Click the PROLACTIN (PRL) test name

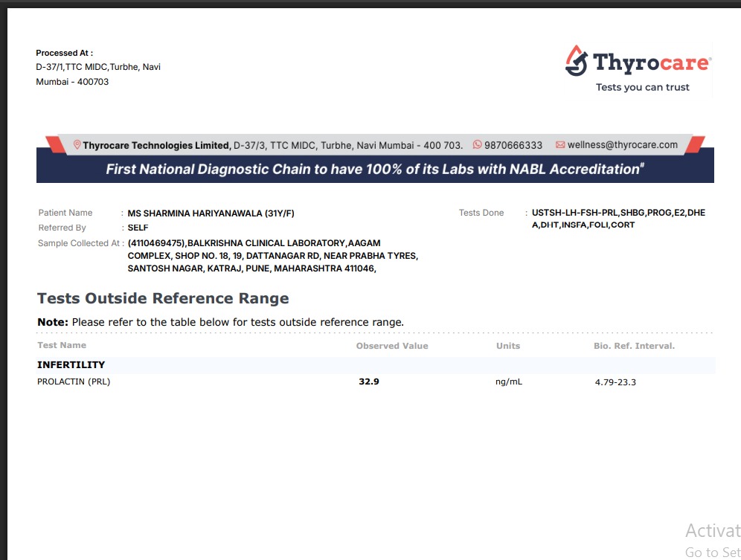coord(74,382)
